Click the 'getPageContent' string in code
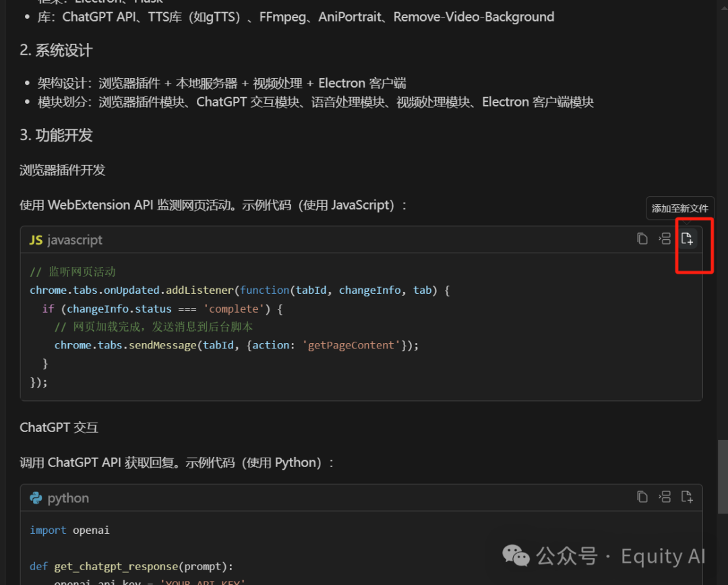 [351, 345]
